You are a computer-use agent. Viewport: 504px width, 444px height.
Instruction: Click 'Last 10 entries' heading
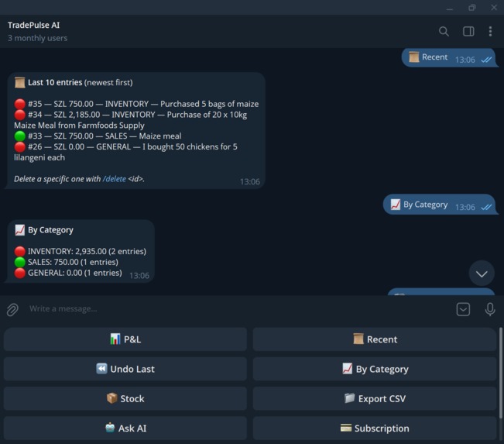click(x=74, y=82)
